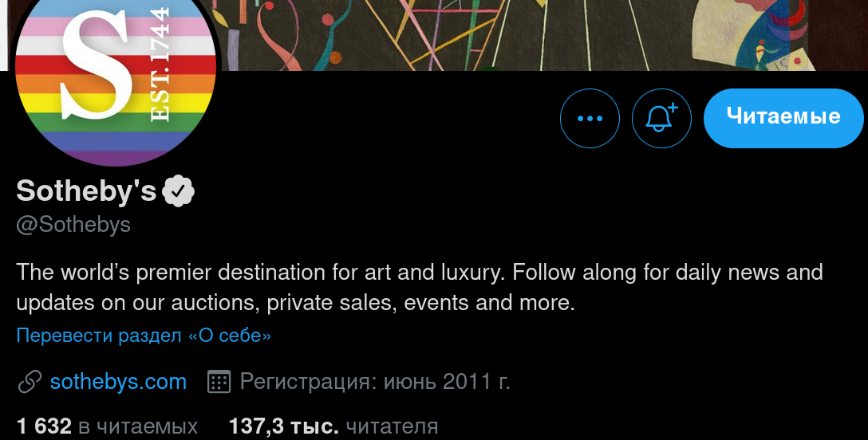Image resolution: width=868 pixels, height=440 pixels.
Task: Open the three-dot more options menu
Action: [590, 118]
